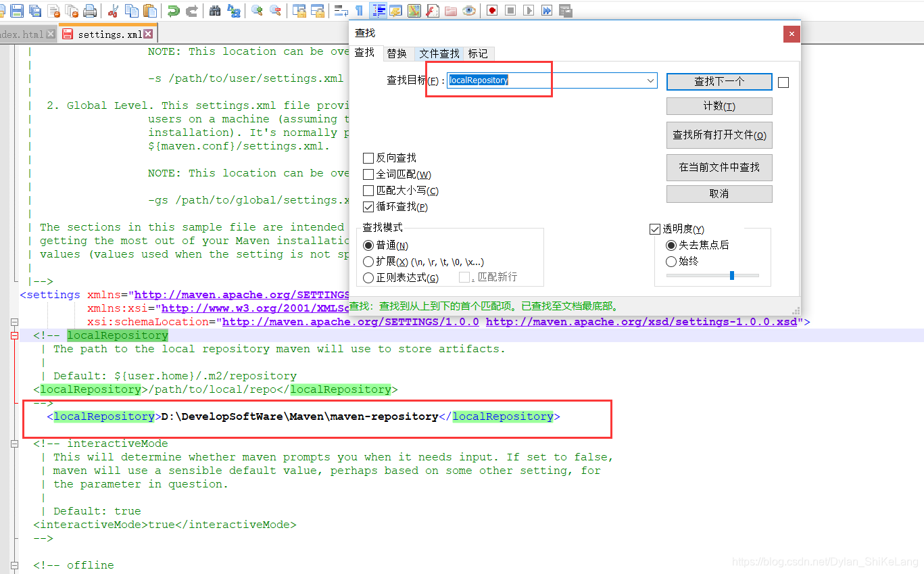Enable the 匹配大小写 checkbox

(368, 191)
